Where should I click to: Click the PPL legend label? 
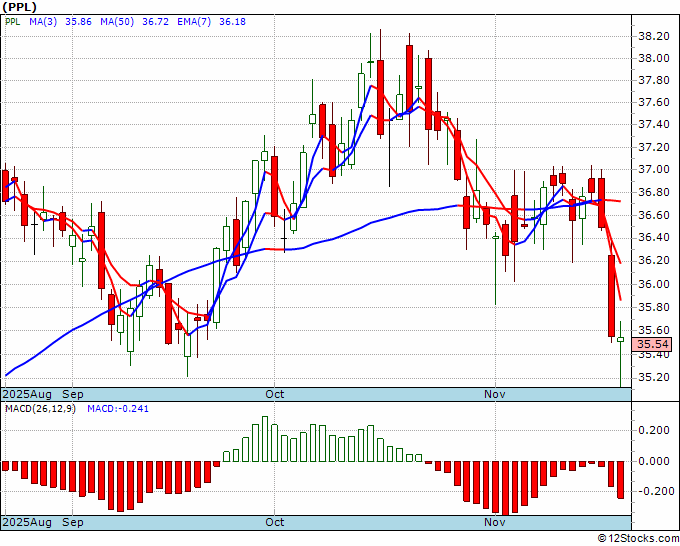click(13, 21)
